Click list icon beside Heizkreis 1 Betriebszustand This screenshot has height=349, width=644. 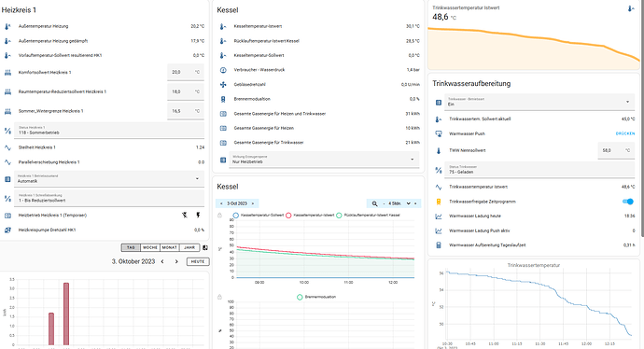click(7, 179)
